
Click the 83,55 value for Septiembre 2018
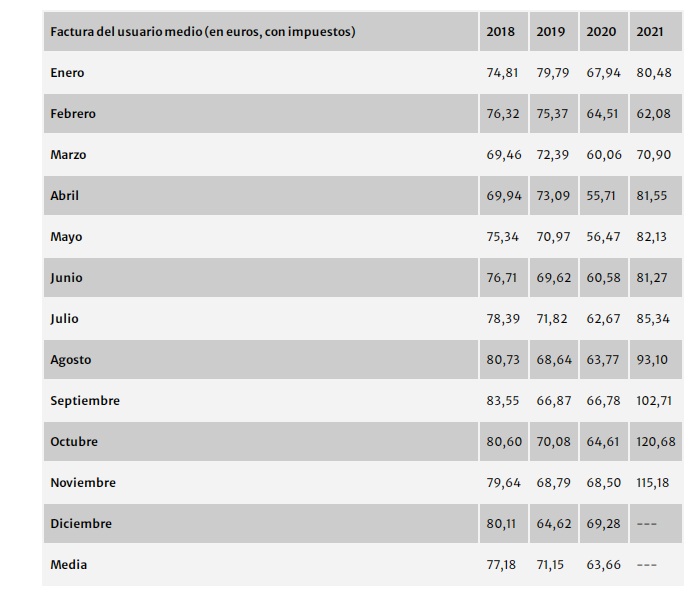point(503,401)
